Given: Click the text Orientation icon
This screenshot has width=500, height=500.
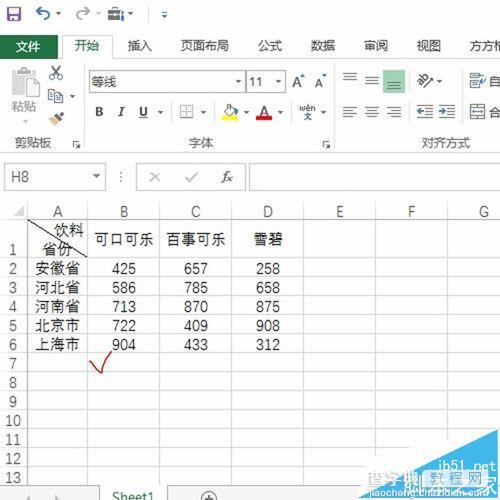Looking at the screenshot, I should [425, 81].
